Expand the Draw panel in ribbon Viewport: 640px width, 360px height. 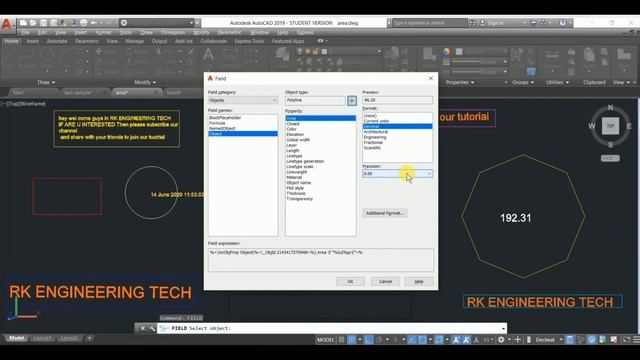(x=46, y=82)
